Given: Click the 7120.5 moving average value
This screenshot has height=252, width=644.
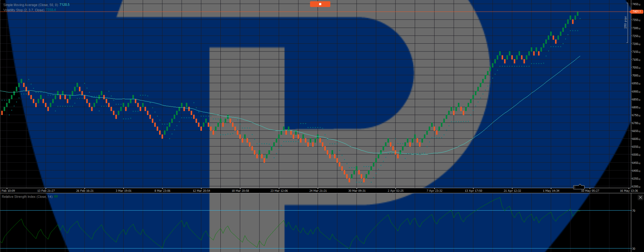Looking at the screenshot, I should (x=64, y=5).
